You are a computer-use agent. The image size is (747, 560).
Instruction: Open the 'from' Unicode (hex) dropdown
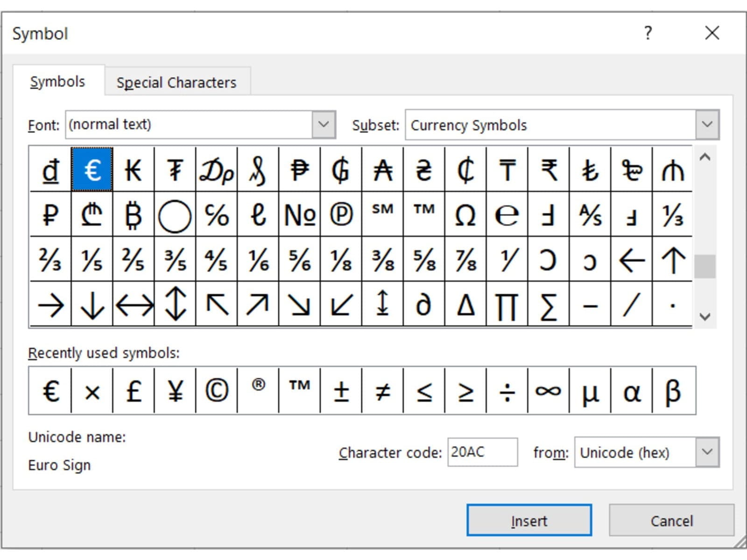point(707,452)
